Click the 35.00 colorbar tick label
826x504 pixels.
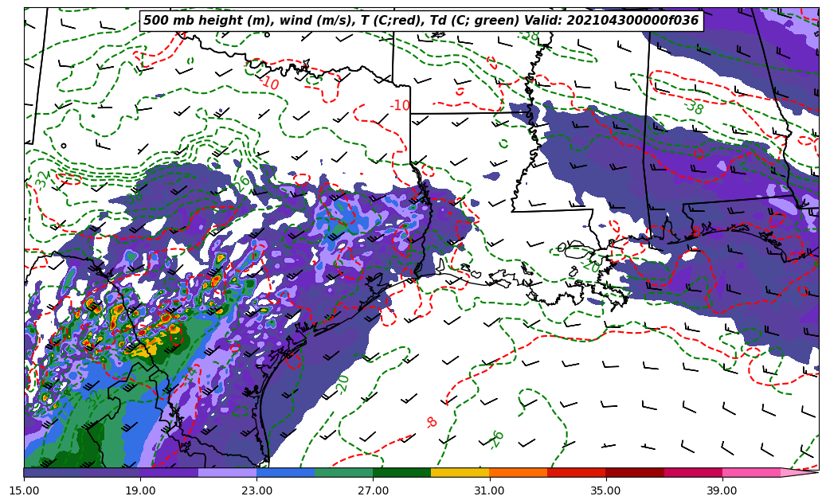pyautogui.click(x=606, y=490)
